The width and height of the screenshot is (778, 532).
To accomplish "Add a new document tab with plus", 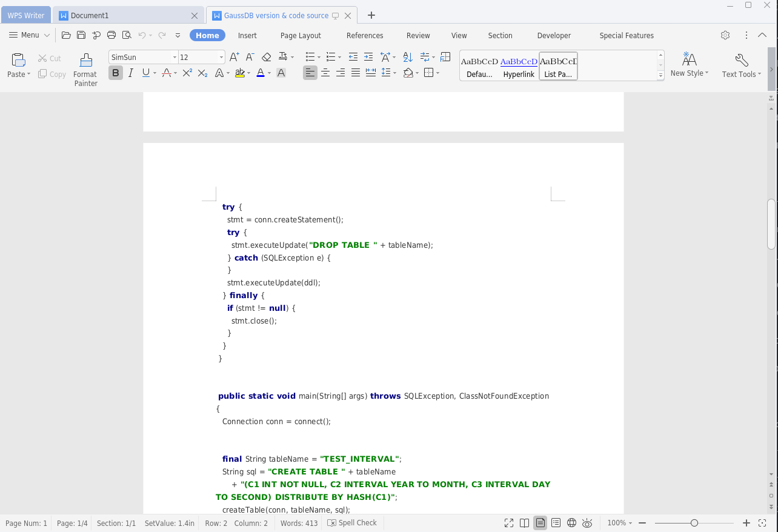I will (x=371, y=15).
